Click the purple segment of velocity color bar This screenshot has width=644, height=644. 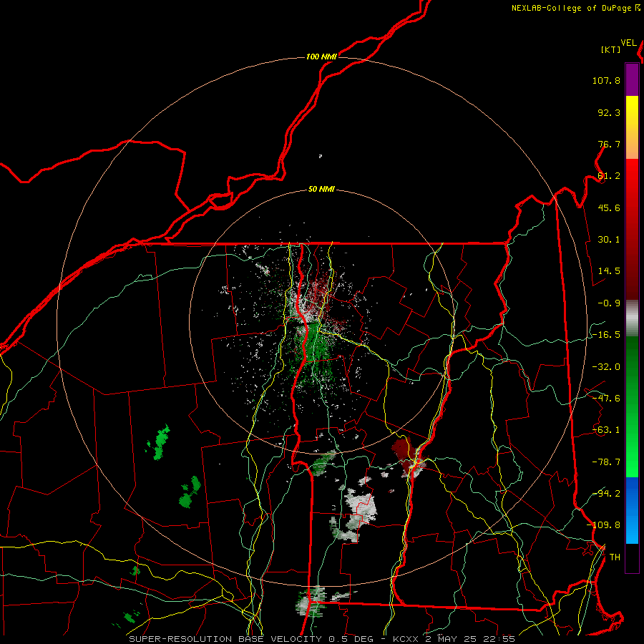[x=632, y=79]
